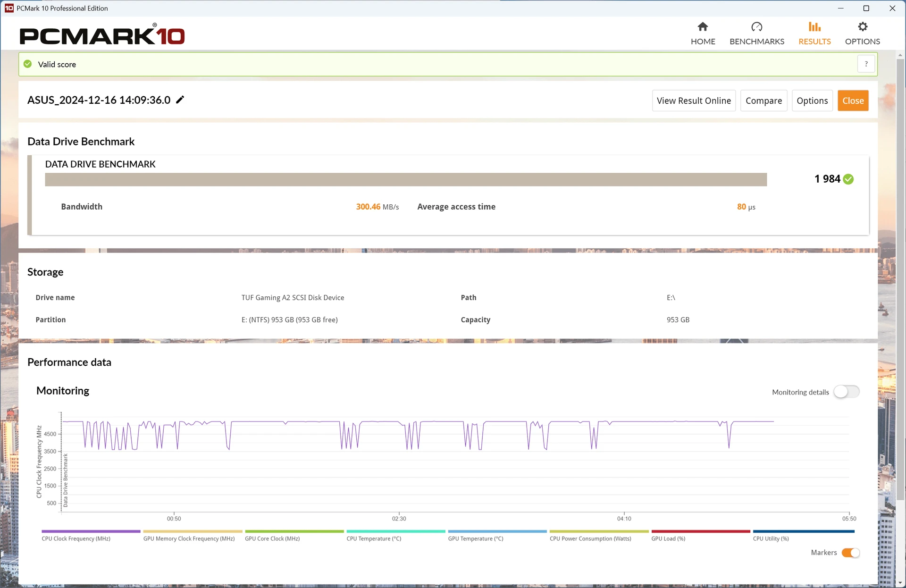Screen dimensions: 906x588
Task: Click the scrollbar up arrow
Action: coord(900,55)
